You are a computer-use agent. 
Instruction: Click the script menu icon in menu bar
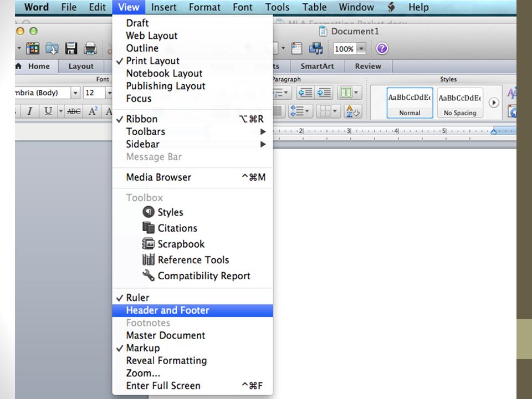coord(391,7)
